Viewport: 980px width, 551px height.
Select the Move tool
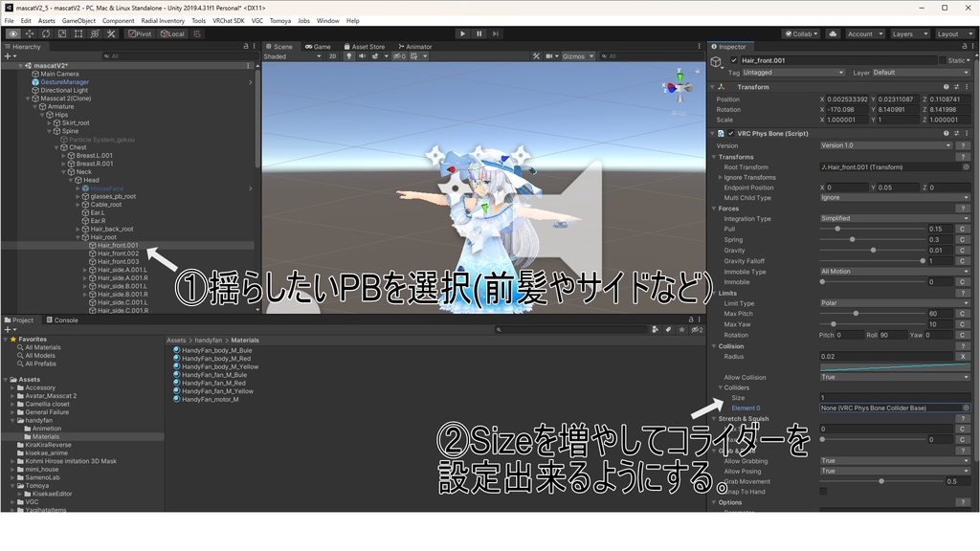pyautogui.click(x=29, y=33)
